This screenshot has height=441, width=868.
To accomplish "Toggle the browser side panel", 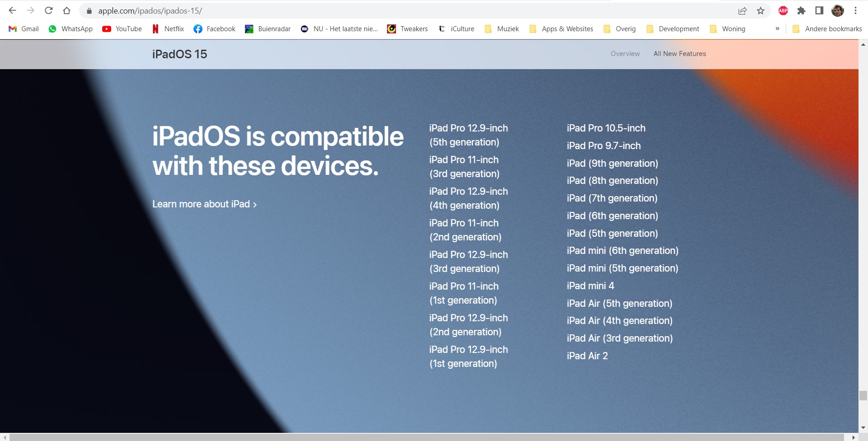I will 819,11.
